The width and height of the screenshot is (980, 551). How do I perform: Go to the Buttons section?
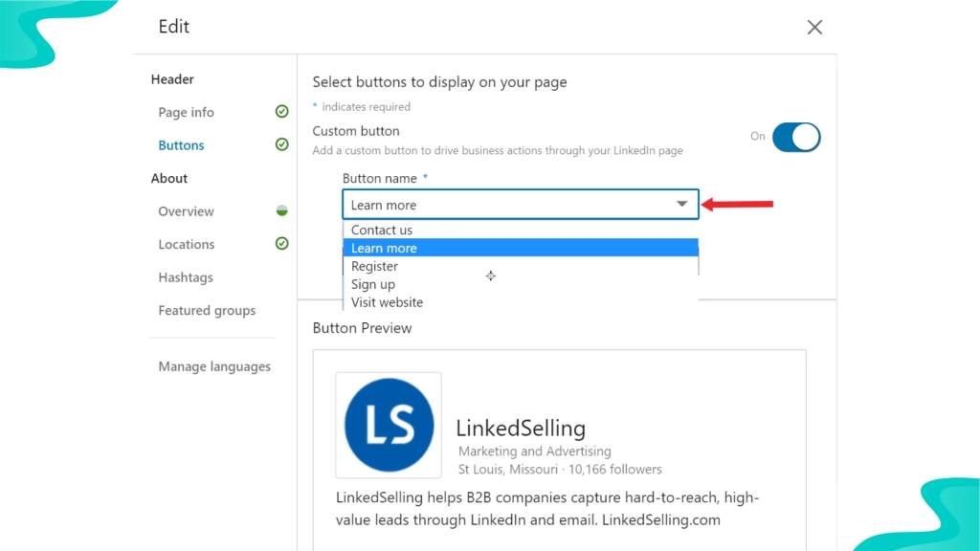(181, 145)
